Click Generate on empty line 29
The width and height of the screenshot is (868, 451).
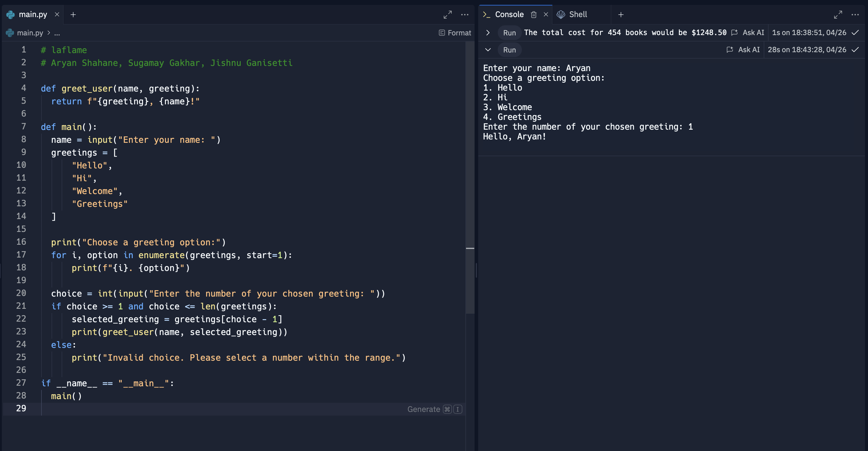424,409
